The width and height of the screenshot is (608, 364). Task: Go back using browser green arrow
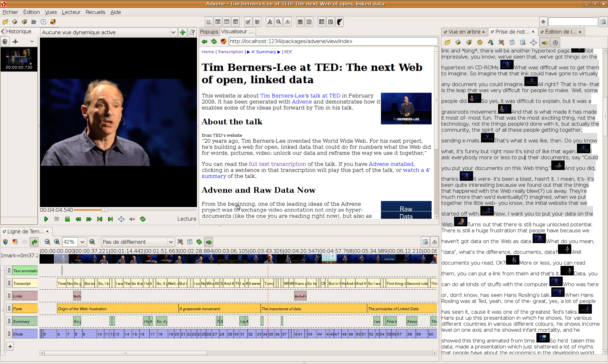(x=205, y=41)
